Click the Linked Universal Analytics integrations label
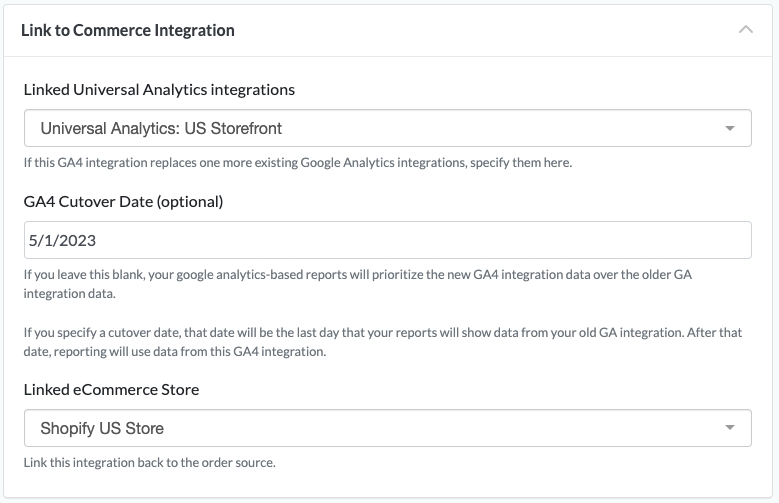Image resolution: width=779 pixels, height=503 pixels. (x=159, y=90)
